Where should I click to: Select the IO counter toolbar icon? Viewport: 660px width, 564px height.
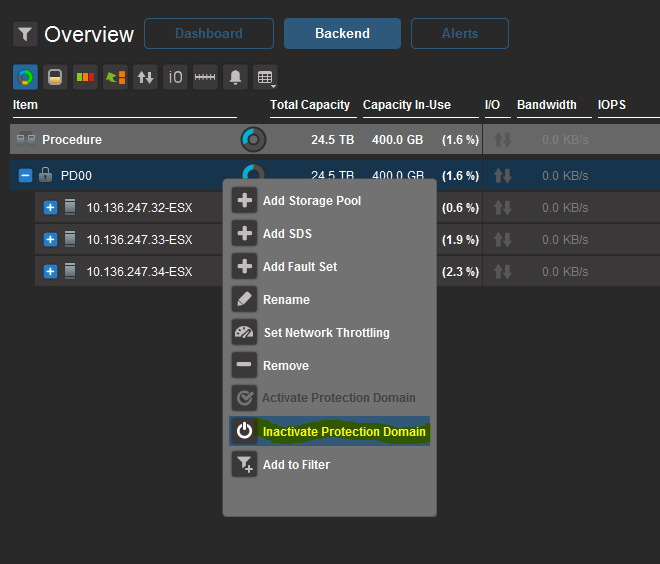click(x=175, y=77)
